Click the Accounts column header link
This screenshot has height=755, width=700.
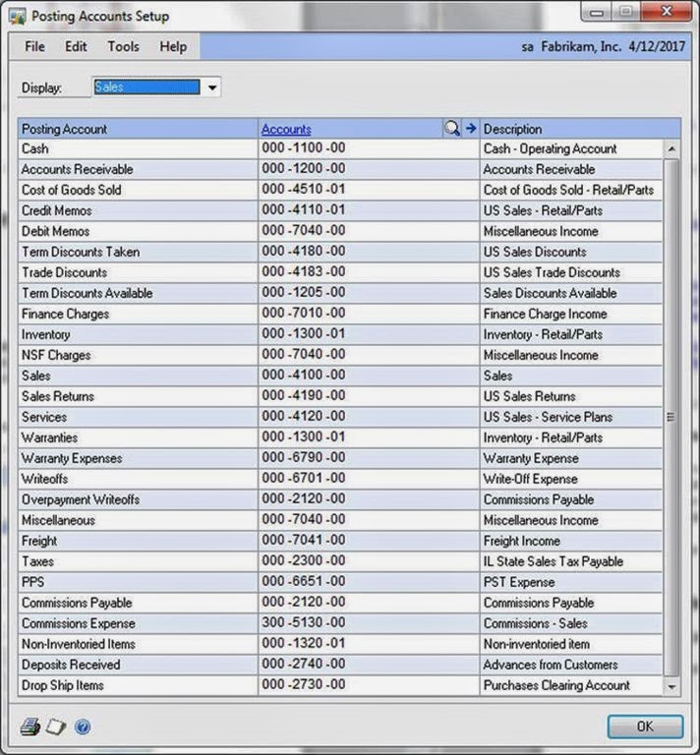click(x=286, y=129)
